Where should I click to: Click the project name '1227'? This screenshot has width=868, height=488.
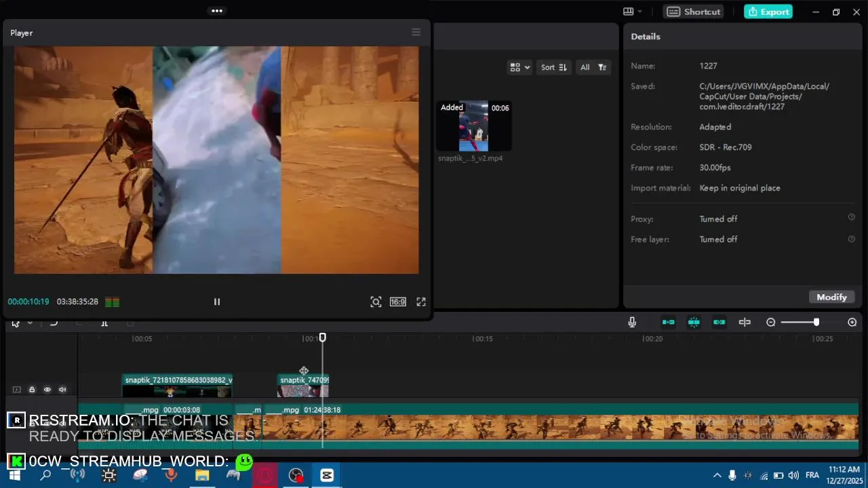708,66
